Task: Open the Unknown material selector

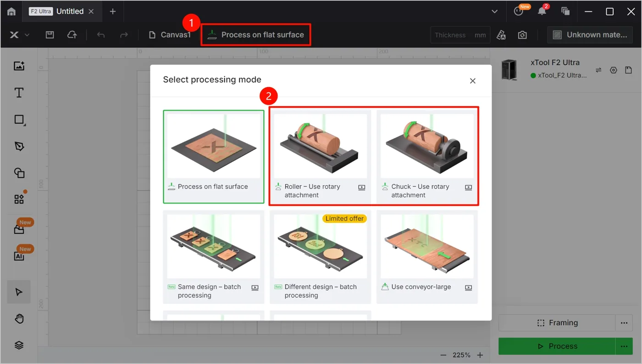Action: (x=590, y=35)
